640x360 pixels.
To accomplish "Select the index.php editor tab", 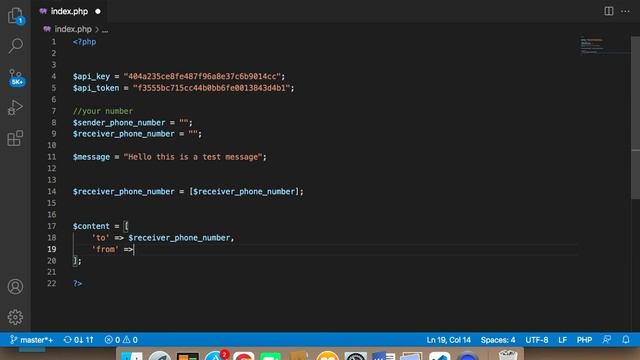I will pos(69,11).
